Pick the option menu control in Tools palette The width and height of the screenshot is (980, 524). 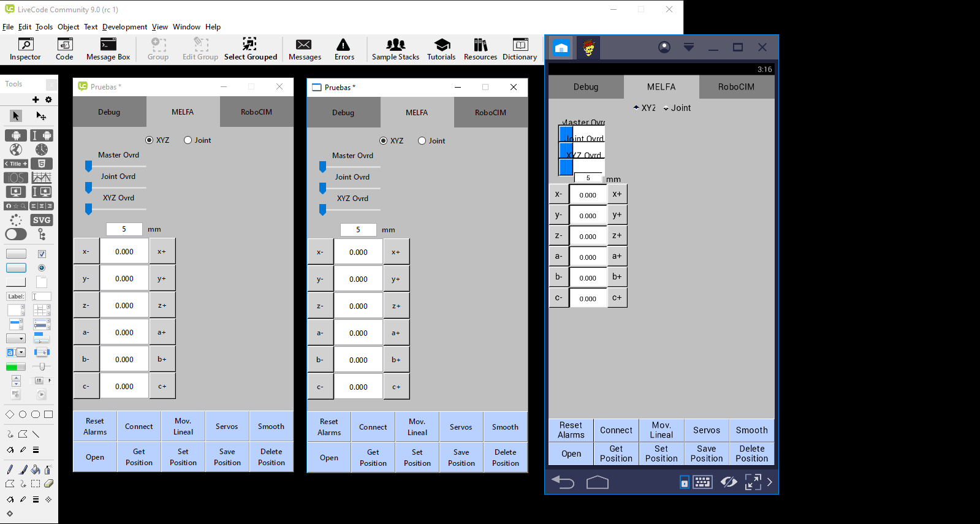click(x=16, y=338)
